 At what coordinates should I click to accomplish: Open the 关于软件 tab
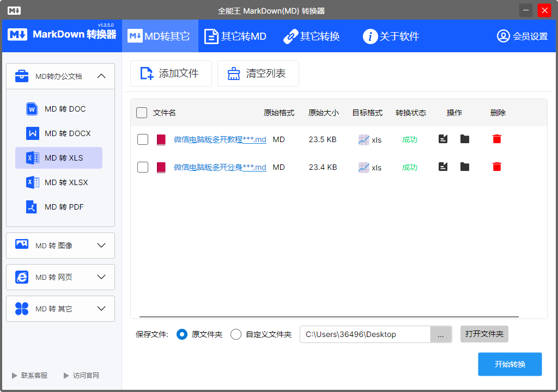pyautogui.click(x=391, y=36)
